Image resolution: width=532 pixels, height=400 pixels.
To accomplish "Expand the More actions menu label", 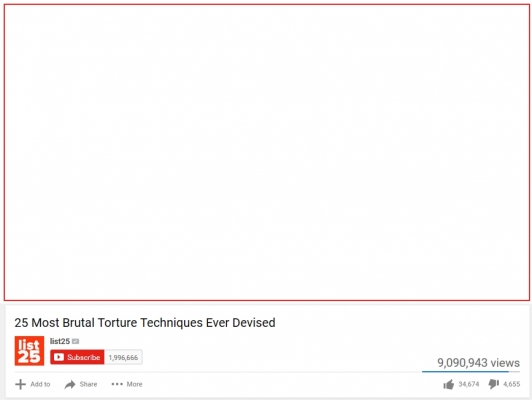I will click(134, 384).
